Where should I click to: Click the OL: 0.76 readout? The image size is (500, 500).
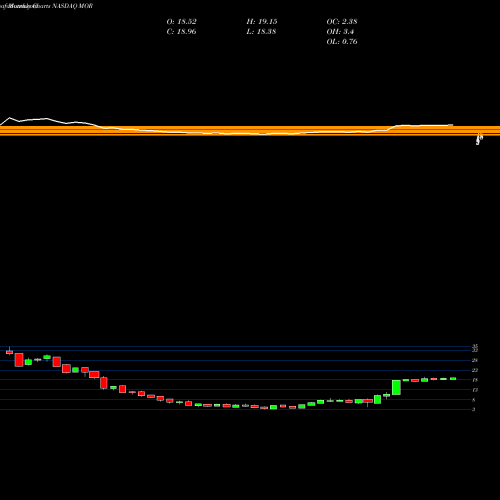pyautogui.click(x=342, y=42)
